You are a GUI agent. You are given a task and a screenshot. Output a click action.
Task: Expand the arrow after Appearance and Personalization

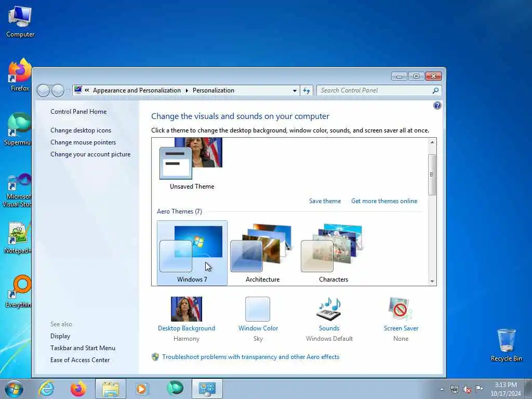point(187,90)
